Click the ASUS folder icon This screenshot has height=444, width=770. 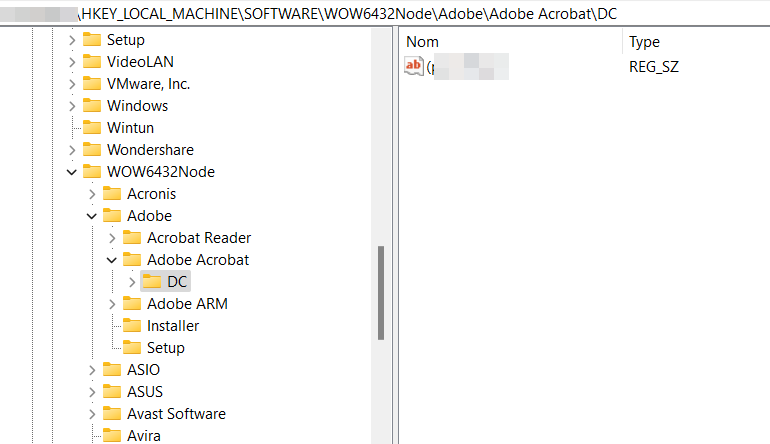click(x=112, y=391)
